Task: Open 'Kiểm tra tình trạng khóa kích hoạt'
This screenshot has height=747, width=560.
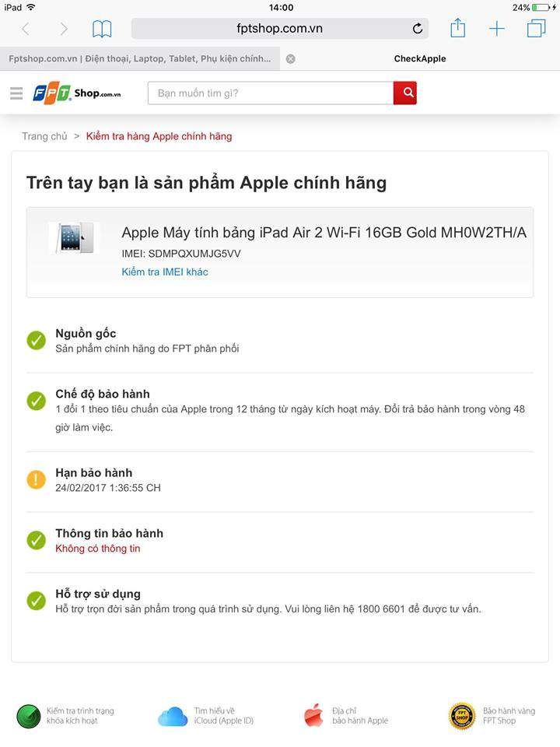Action: pos(65,716)
